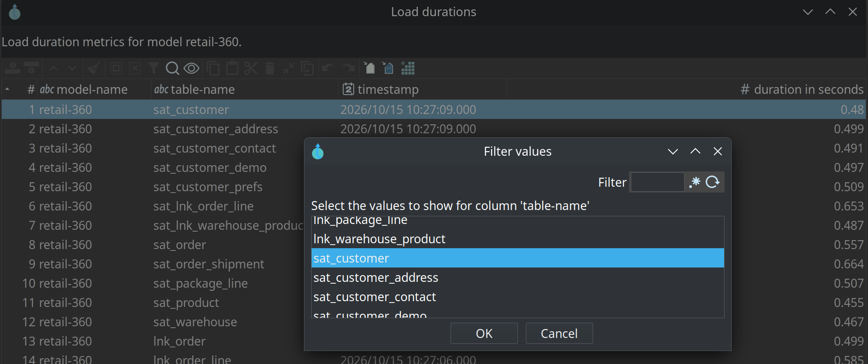Click the refresh icon beside Filter field
Viewport: 868px width, 364px height.
coord(712,182)
